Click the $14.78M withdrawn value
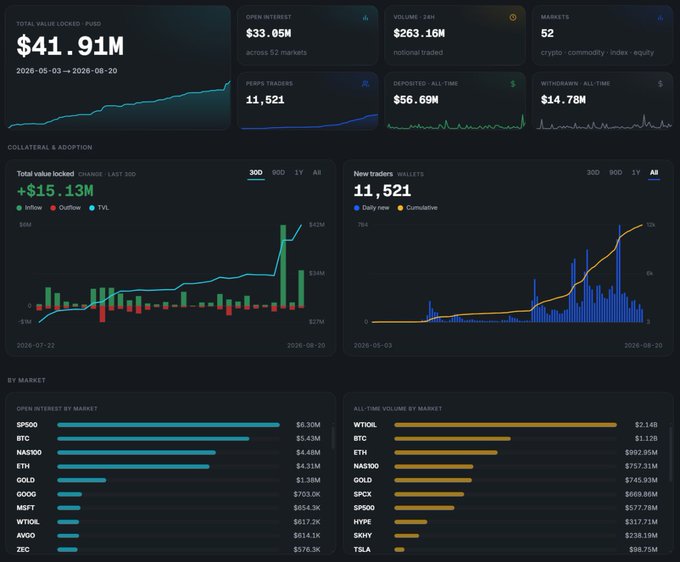This screenshot has height=562, width=680. [x=563, y=100]
